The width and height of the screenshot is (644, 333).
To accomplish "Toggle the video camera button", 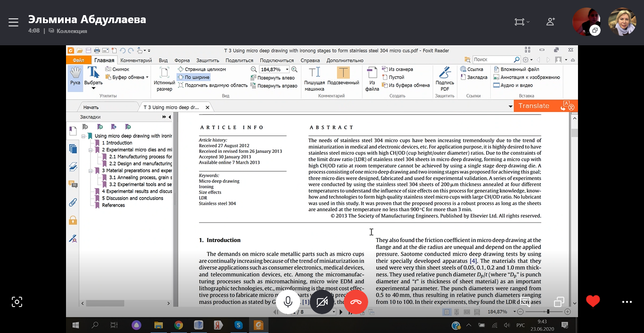I will click(x=322, y=302).
